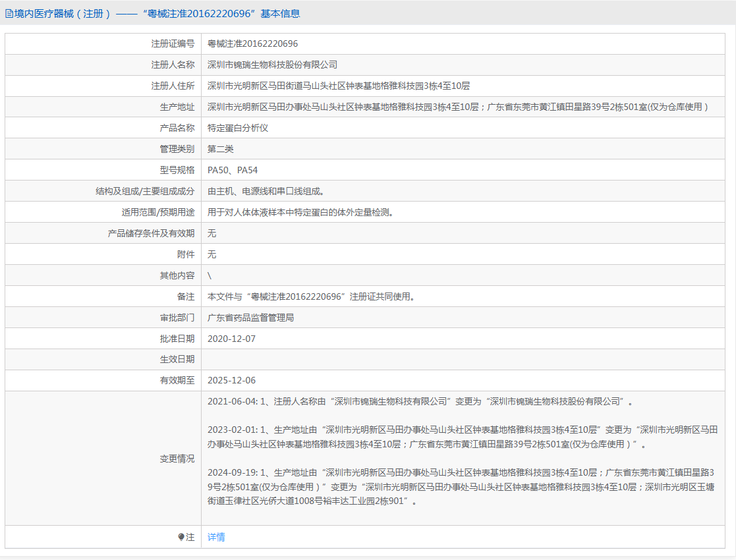Click the 附件 row label
The image size is (736, 560).
click(x=186, y=254)
